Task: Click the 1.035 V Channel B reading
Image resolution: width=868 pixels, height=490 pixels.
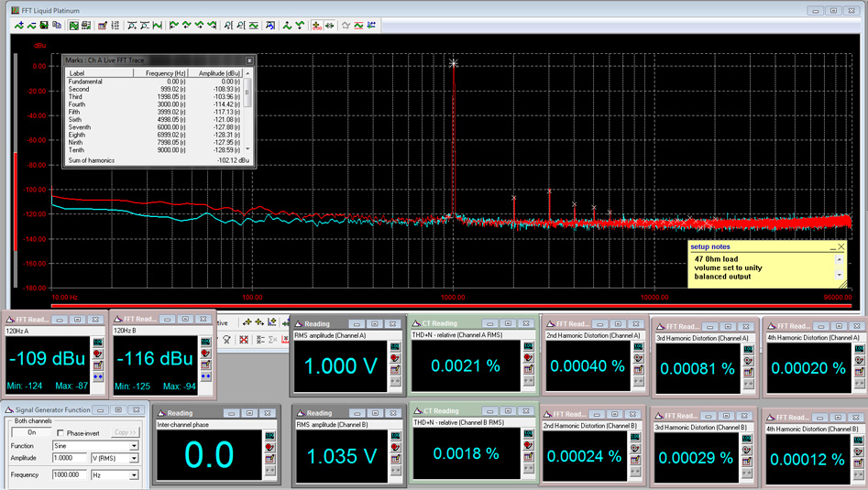Action: click(342, 456)
